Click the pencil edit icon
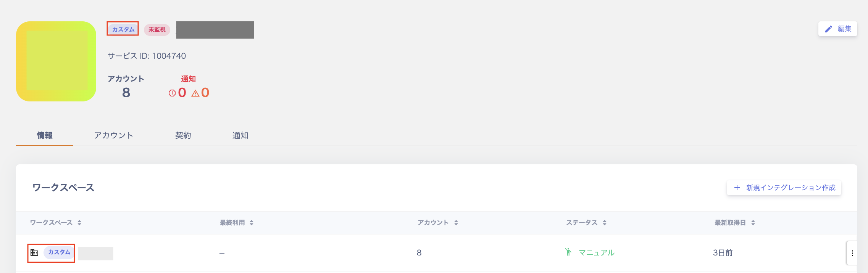868x273 pixels. click(828, 29)
